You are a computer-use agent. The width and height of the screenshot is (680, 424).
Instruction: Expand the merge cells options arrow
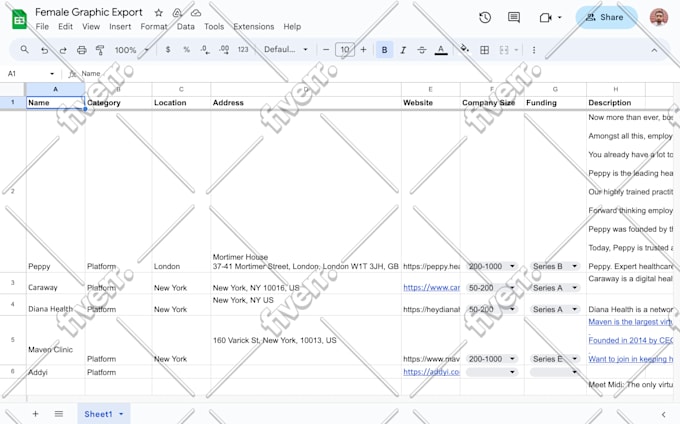(x=516, y=50)
